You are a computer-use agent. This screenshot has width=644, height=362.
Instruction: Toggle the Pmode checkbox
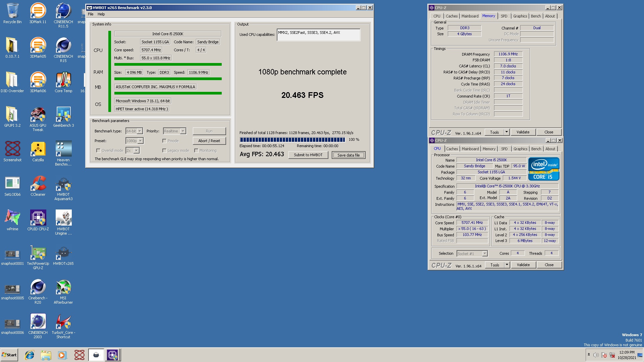tap(164, 141)
